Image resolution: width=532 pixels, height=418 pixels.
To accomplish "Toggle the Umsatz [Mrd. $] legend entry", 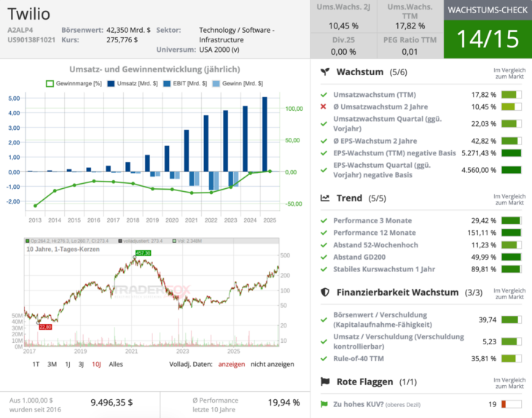I will tap(133, 84).
